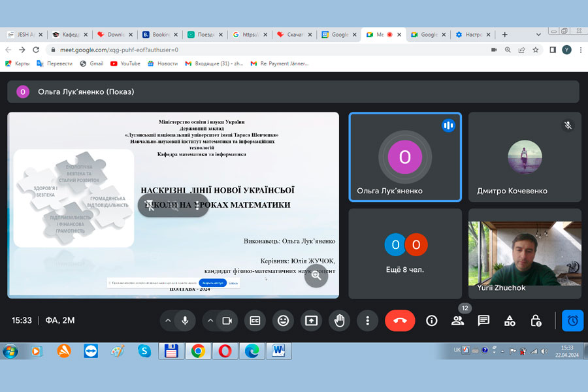Expand the microphone audio settings chevron
The width and height of the screenshot is (588, 392).
pyautogui.click(x=168, y=321)
